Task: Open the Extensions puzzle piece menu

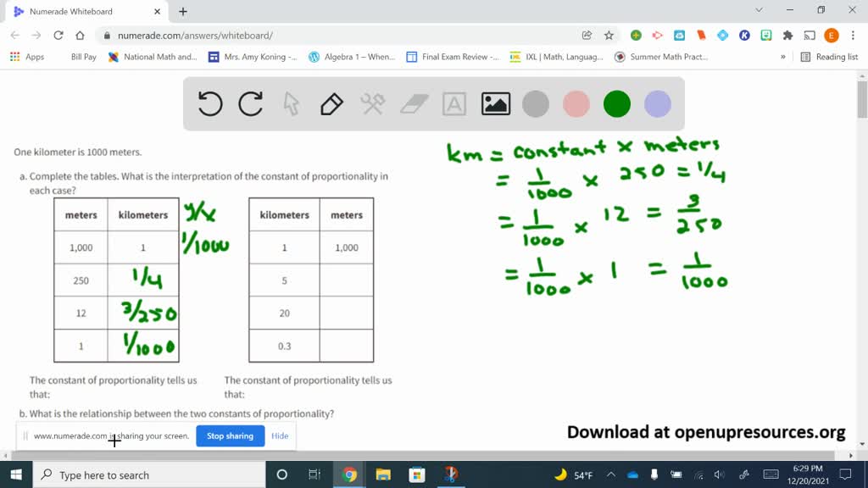Action: (787, 36)
